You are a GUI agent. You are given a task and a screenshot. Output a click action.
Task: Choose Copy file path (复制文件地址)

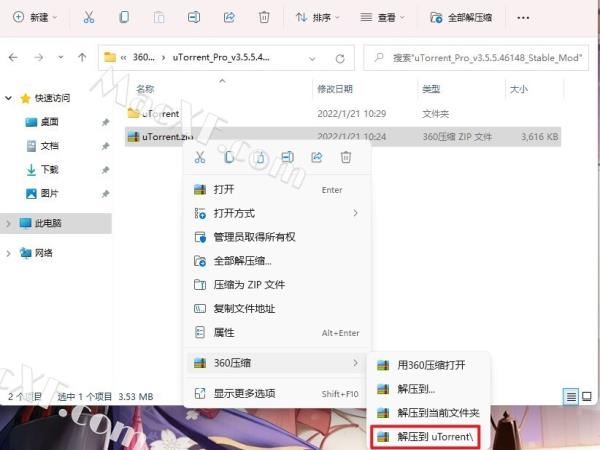click(276, 308)
